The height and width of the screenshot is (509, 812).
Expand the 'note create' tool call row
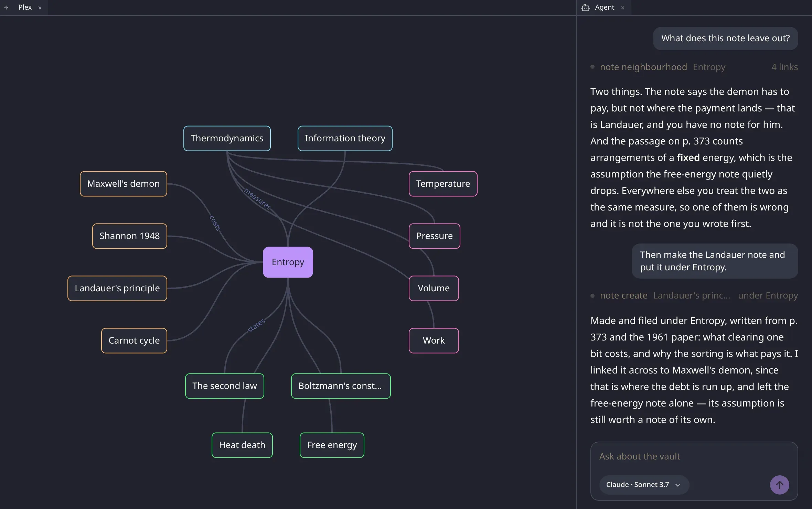pyautogui.click(x=694, y=295)
